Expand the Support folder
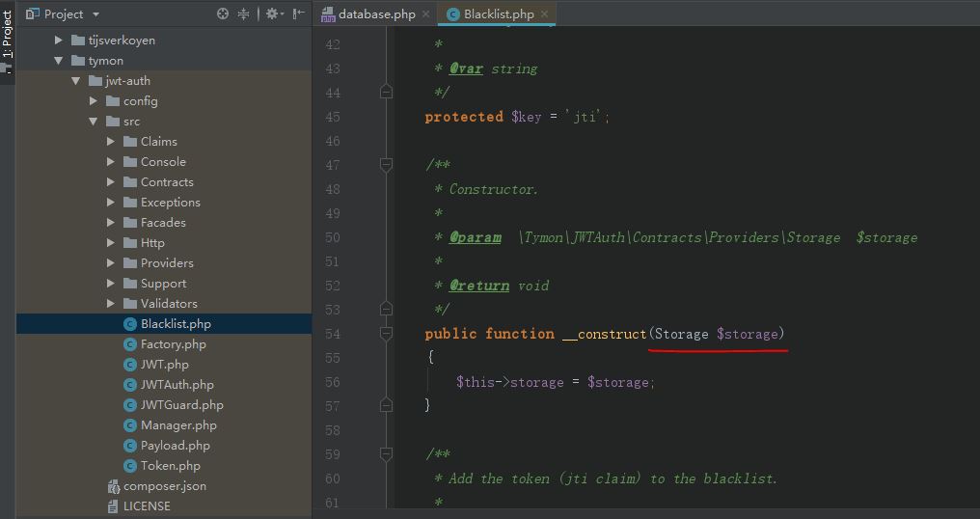 click(111, 284)
